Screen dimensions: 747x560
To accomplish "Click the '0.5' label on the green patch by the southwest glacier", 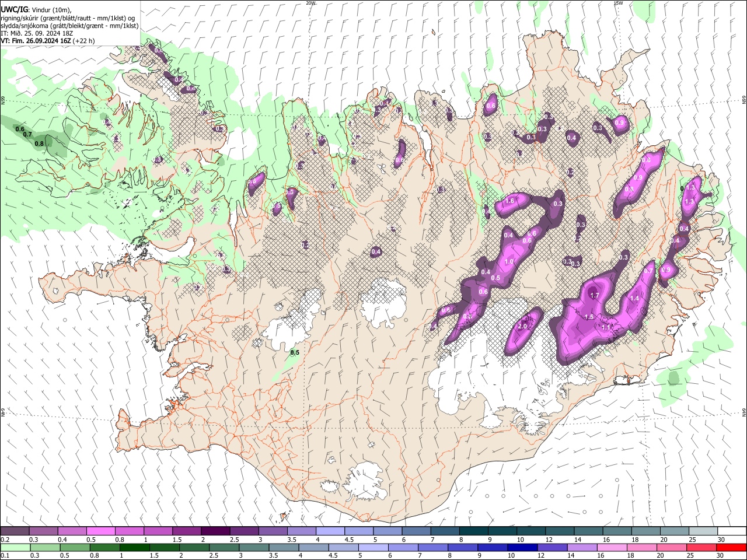I will (x=295, y=352).
